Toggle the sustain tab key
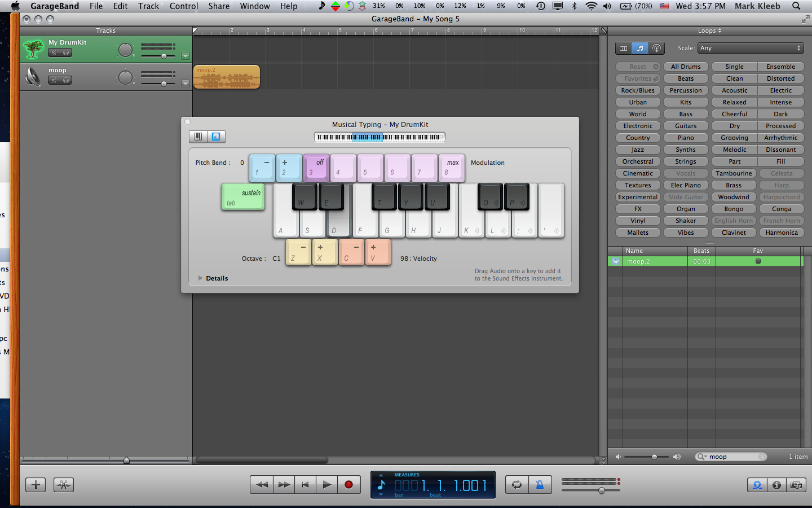Viewport: 812px width, 508px height. click(x=243, y=197)
